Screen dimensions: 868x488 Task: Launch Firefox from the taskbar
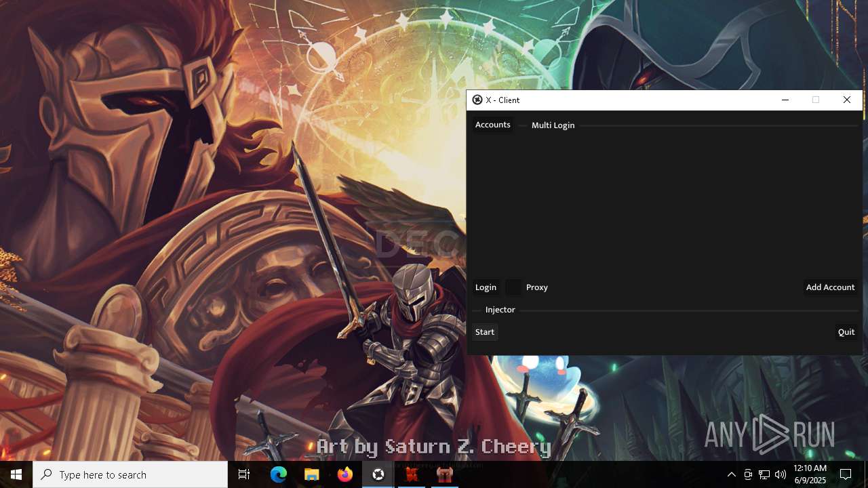345,474
